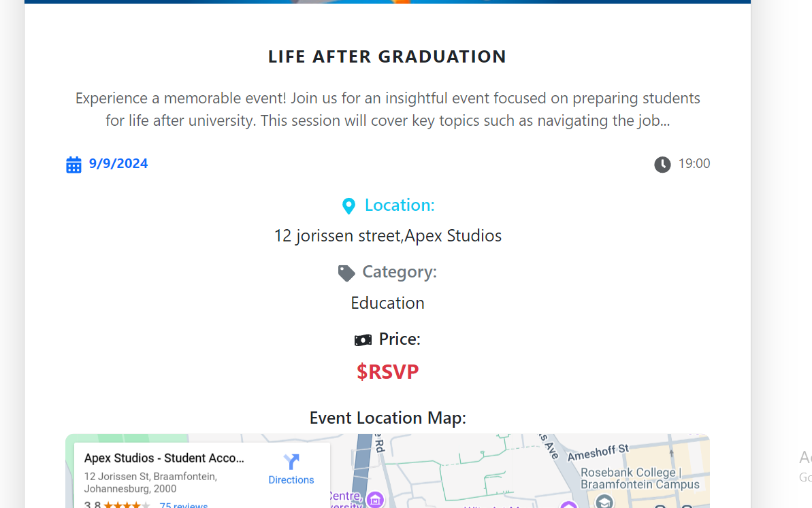The height and width of the screenshot is (508, 812).
Task: Click the Education category value
Action: coord(387,303)
